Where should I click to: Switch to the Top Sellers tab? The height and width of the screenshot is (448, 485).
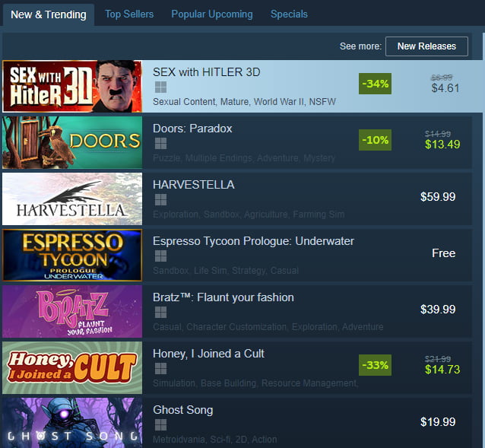129,14
